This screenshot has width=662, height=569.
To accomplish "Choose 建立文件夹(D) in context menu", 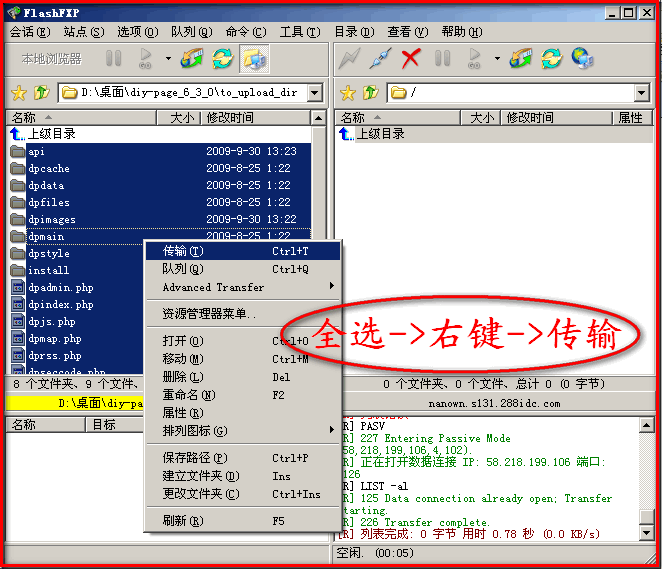I will pyautogui.click(x=243, y=476).
